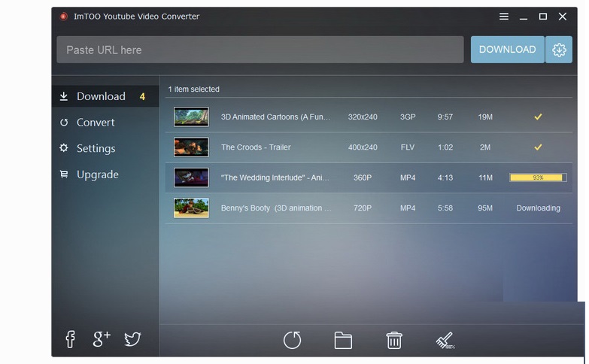Click the checkmark of The Croods row
This screenshot has height=364, width=589.
pyautogui.click(x=538, y=147)
